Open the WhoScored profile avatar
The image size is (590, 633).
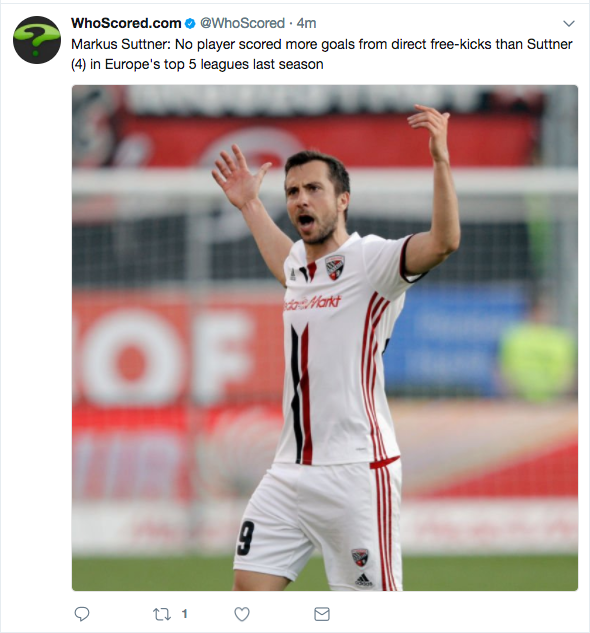click(37, 40)
